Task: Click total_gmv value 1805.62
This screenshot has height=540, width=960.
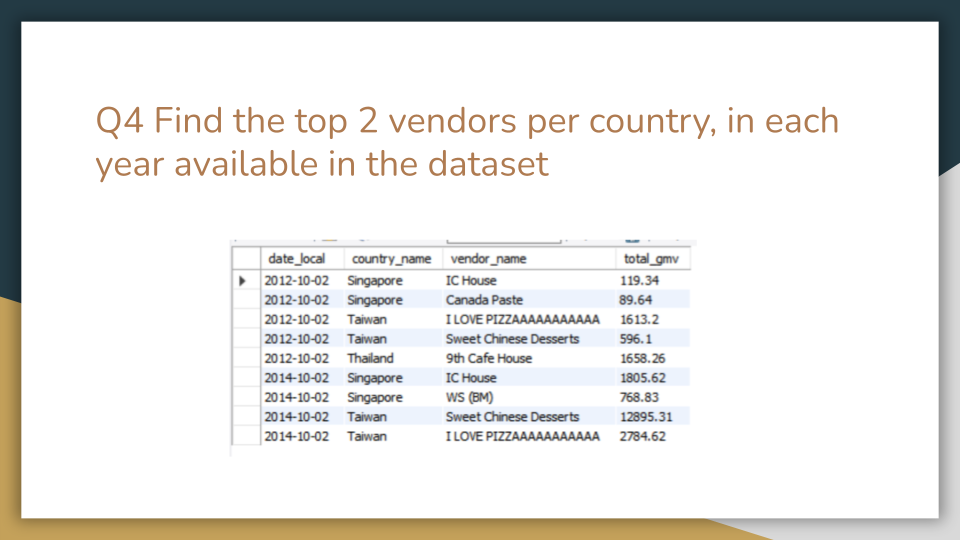Action: pos(642,378)
